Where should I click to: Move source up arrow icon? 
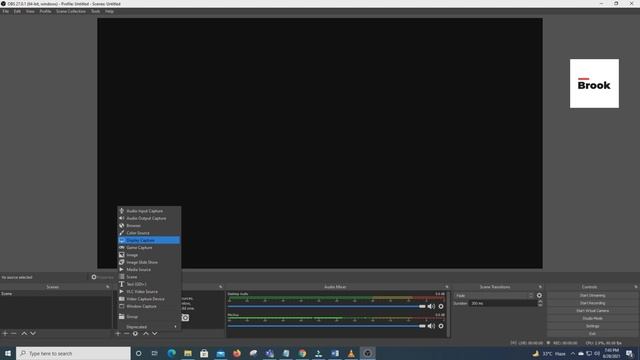[146, 333]
